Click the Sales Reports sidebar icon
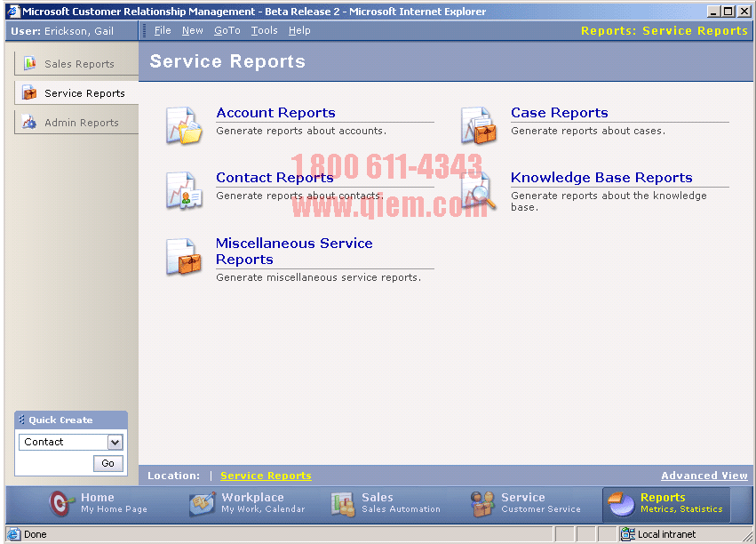The height and width of the screenshot is (544, 756). (x=30, y=63)
